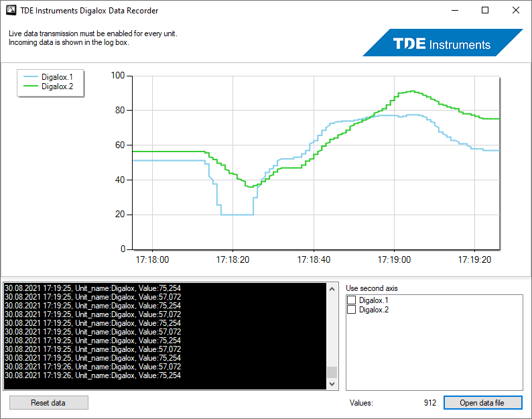The height and width of the screenshot is (419, 532).
Task: Click Digalox.1 blue legend line
Action: pyautogui.click(x=31, y=77)
